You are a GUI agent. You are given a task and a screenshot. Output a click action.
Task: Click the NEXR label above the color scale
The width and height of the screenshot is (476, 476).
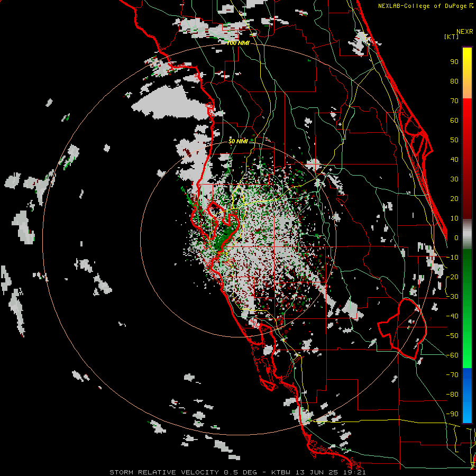pyautogui.click(x=465, y=32)
